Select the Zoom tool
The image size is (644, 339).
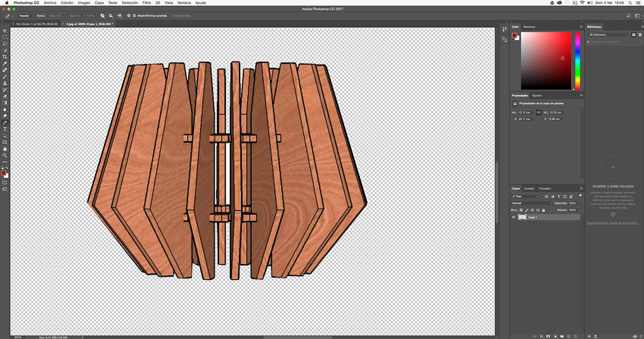coord(5,155)
